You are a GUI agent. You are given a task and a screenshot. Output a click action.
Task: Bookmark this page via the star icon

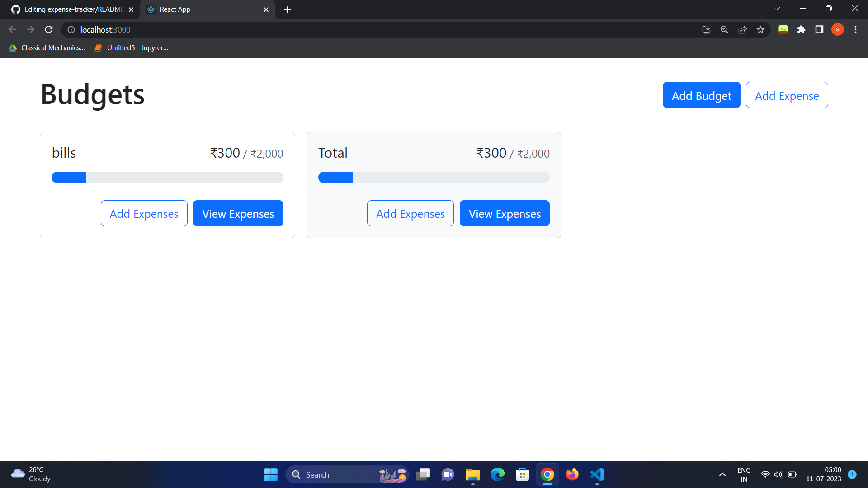point(761,29)
